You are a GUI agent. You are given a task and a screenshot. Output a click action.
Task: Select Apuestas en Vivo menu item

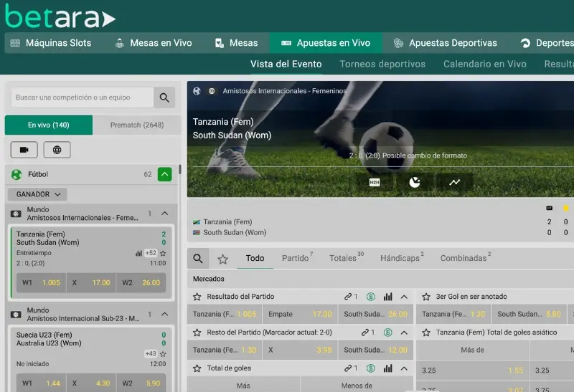pyautogui.click(x=326, y=43)
